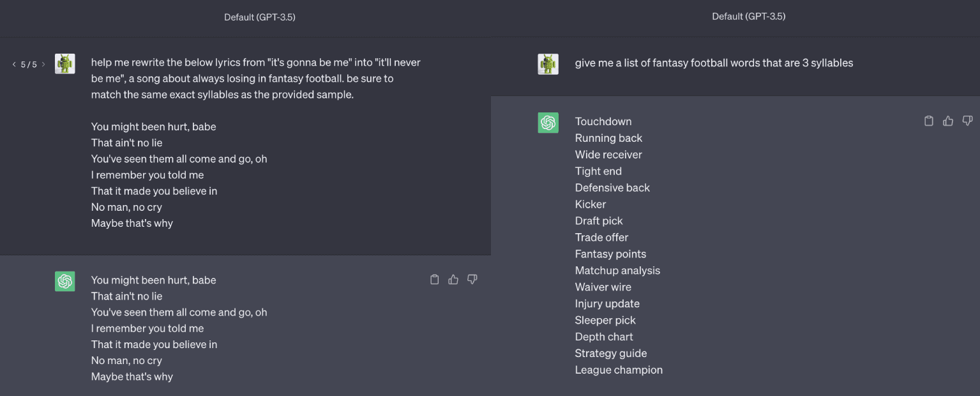Select right chat's Default (GPT-3.5) model header
Screen dimensions: 980x396
749,17
